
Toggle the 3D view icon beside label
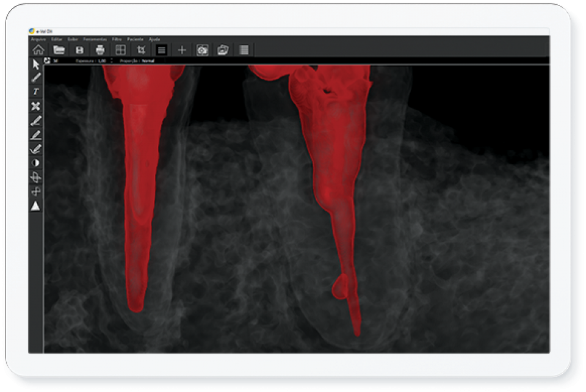(x=48, y=61)
